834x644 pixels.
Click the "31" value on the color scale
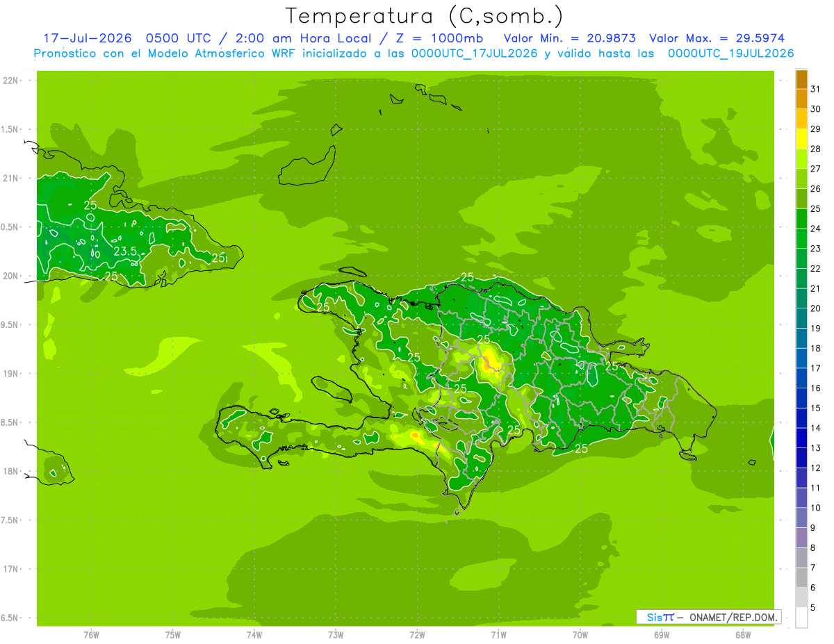pyautogui.click(x=816, y=89)
